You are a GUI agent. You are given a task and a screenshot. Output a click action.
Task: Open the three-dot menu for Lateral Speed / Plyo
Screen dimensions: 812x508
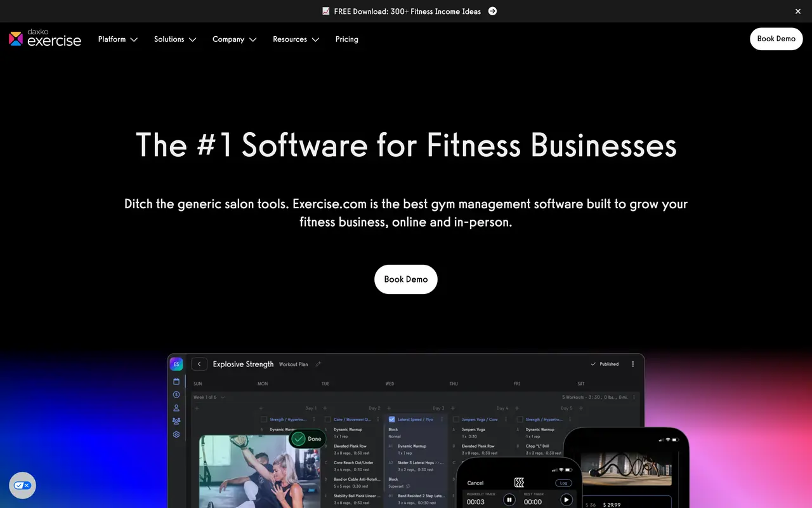[x=442, y=420]
